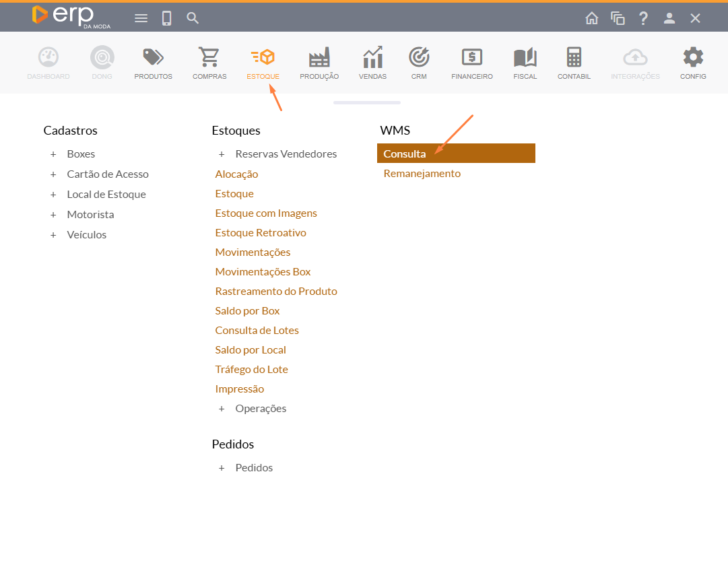Select Consulta under WMS
This screenshot has height=573, width=728.
pyautogui.click(x=405, y=154)
